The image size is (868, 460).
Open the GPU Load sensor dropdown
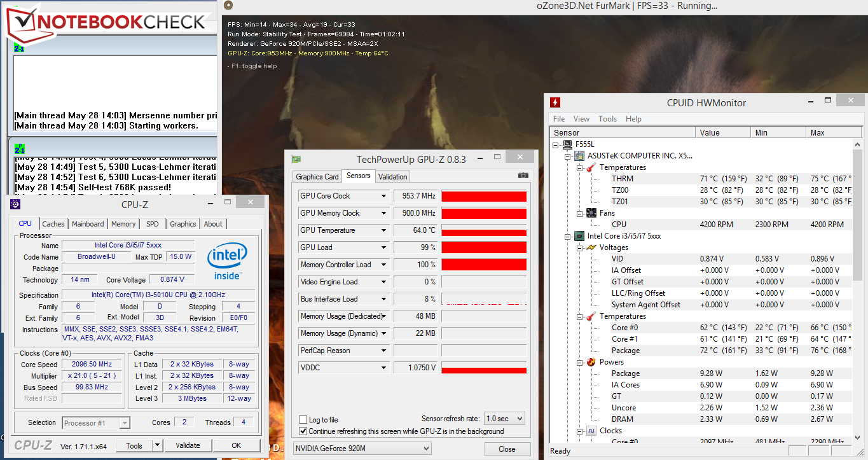click(x=383, y=247)
